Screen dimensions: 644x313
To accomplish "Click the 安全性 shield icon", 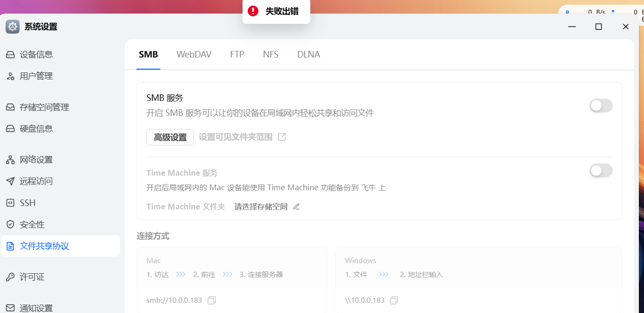I will [10, 224].
